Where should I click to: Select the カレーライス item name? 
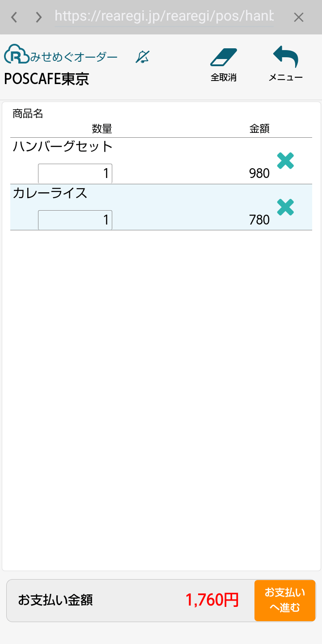click(x=50, y=193)
